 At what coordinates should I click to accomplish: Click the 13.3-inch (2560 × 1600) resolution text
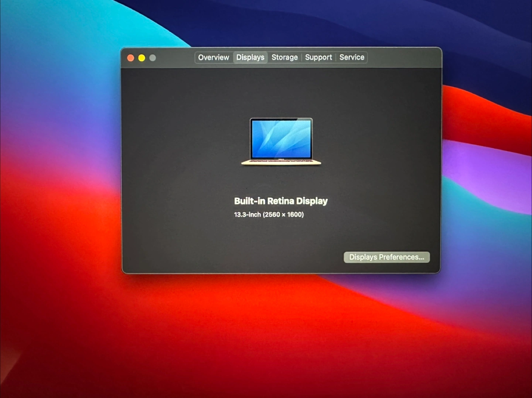click(x=269, y=215)
